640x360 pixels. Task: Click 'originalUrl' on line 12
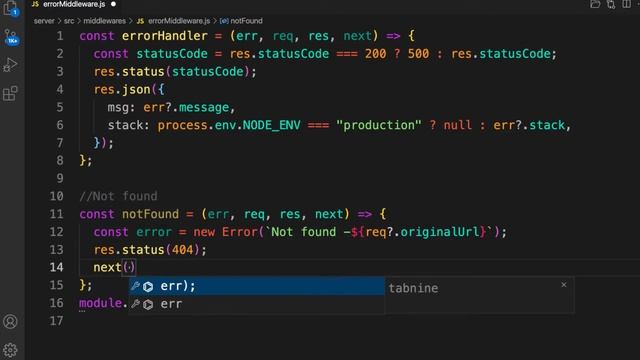(x=440, y=232)
